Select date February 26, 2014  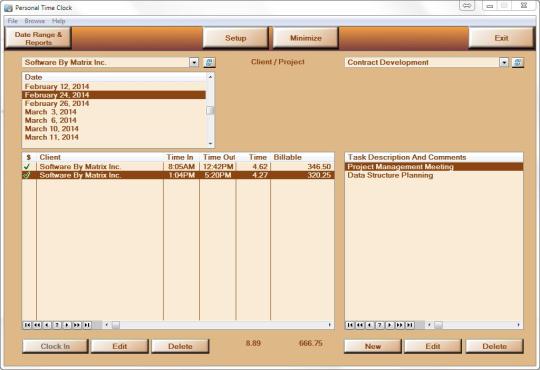click(114, 103)
